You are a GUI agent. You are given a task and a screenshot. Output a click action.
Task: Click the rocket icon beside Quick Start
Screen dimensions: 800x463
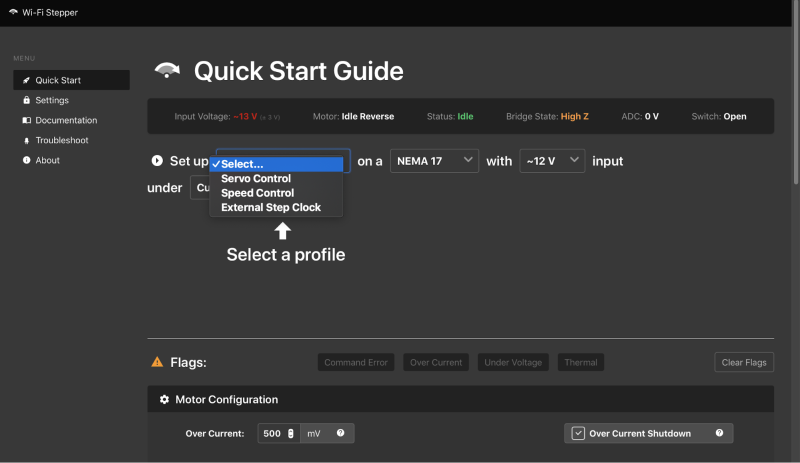coord(26,80)
